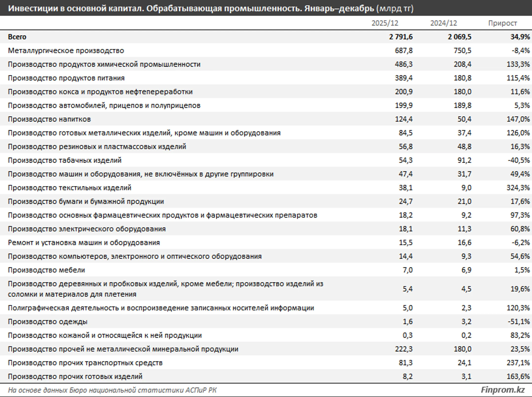Click the 2024/12 column header
The width and height of the screenshot is (532, 397).
click(444, 23)
